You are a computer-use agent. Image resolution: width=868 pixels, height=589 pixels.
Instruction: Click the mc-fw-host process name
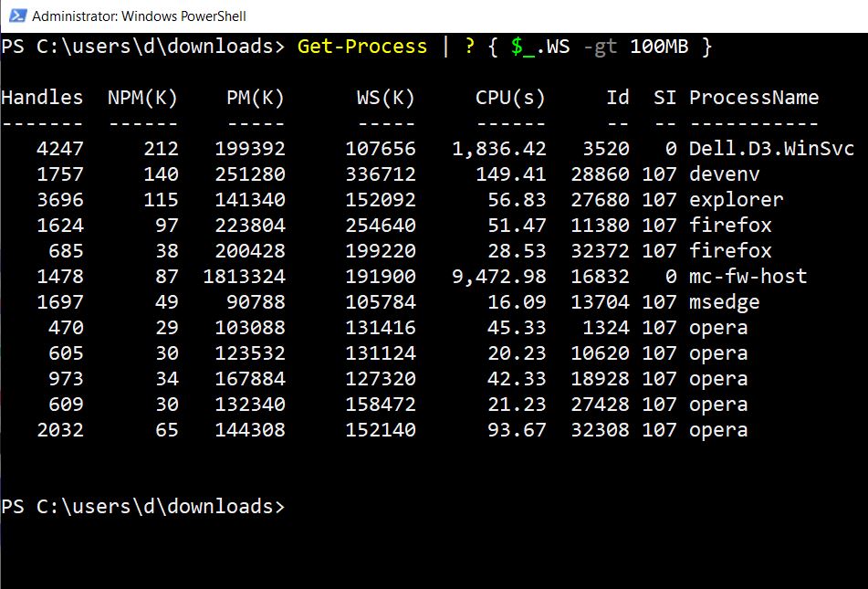[x=748, y=277]
